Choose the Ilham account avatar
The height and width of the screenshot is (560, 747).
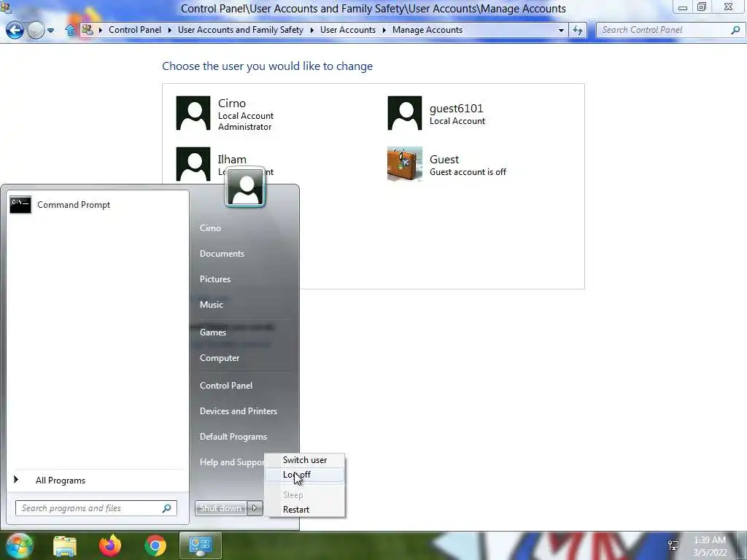click(193, 164)
